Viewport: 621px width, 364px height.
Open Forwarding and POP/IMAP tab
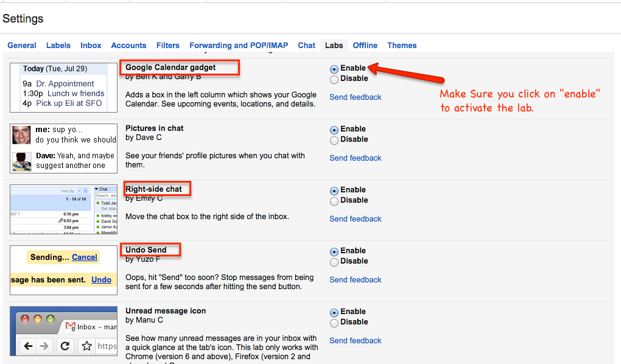point(239,46)
